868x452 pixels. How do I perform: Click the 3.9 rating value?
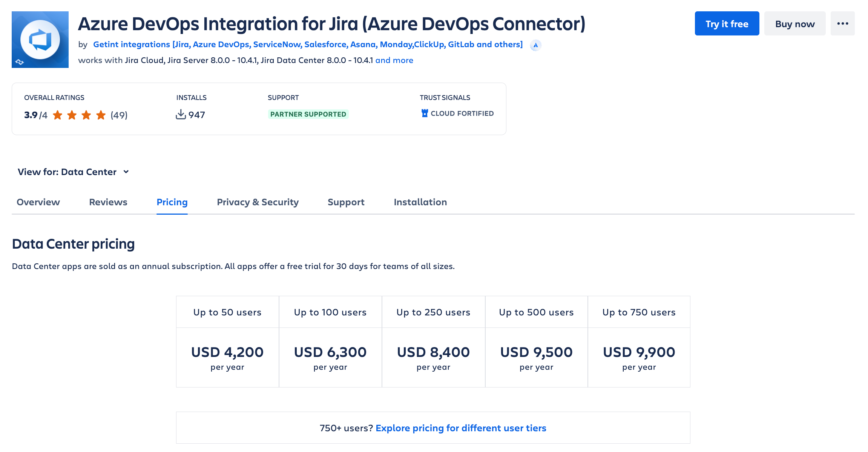point(31,115)
